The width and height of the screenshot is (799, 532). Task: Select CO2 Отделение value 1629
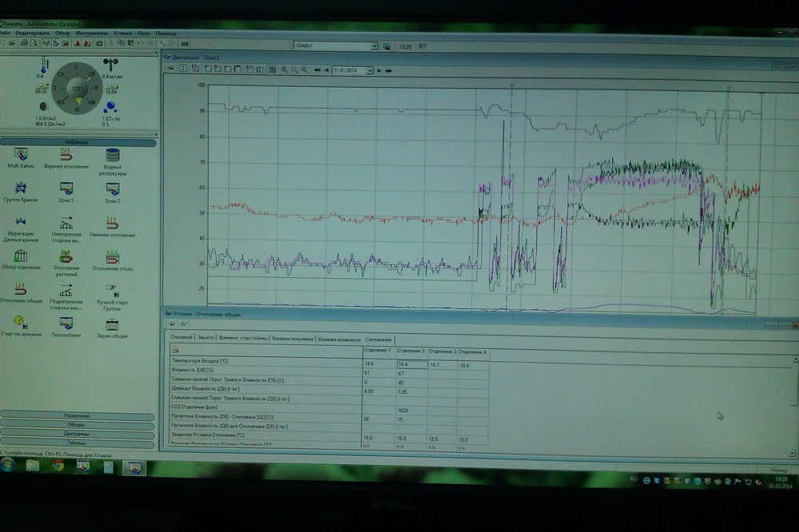tap(411, 411)
